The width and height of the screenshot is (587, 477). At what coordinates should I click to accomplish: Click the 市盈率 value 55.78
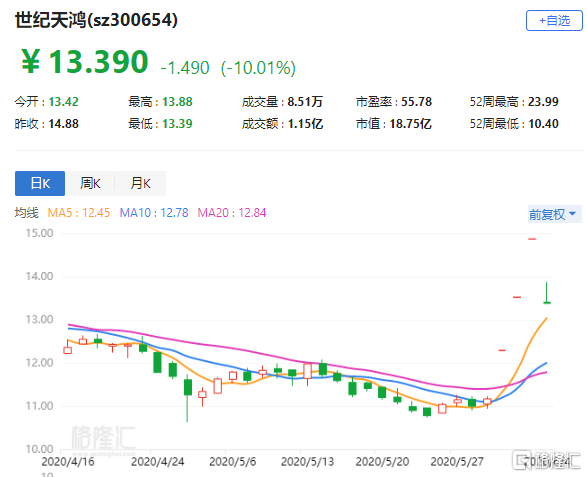pyautogui.click(x=417, y=102)
